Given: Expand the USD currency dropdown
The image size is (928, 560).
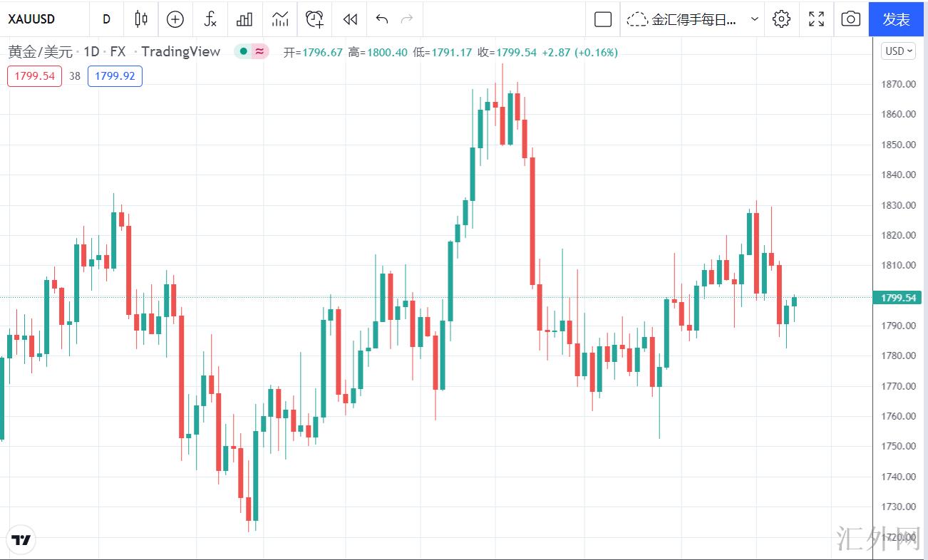Looking at the screenshot, I should coord(899,51).
